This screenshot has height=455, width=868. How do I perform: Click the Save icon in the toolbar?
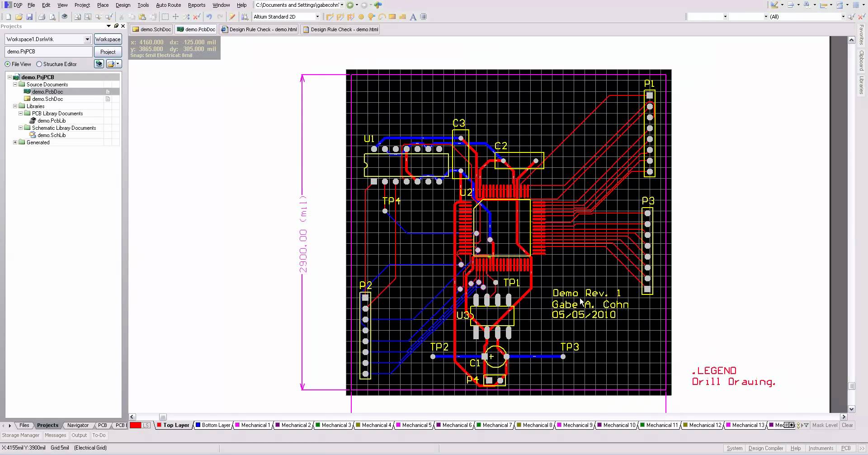coord(29,17)
